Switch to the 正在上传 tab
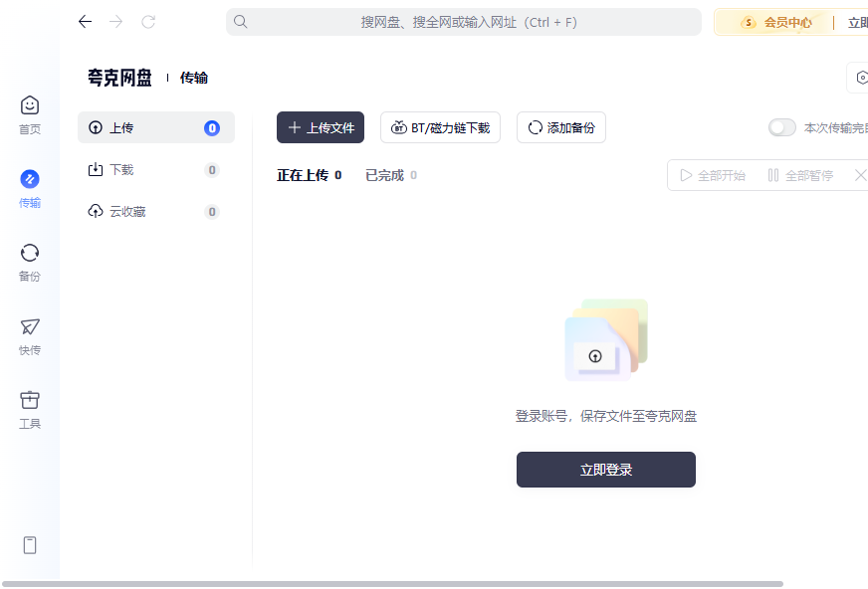Viewport: 868px width, 589px height. coord(309,175)
